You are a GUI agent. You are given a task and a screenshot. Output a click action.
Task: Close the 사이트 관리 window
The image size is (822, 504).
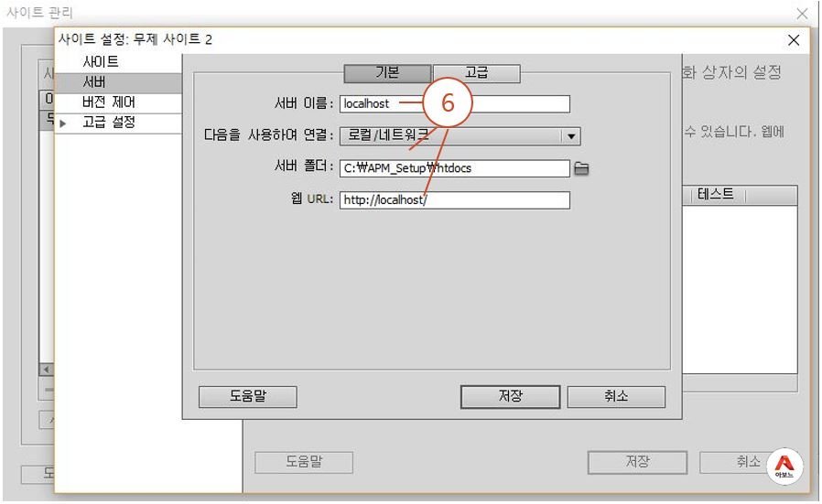802,14
